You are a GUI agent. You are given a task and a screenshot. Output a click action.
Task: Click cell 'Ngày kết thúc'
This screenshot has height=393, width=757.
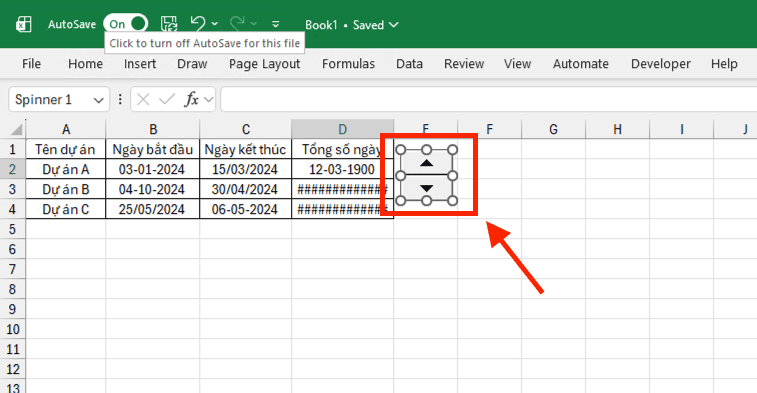pos(246,149)
